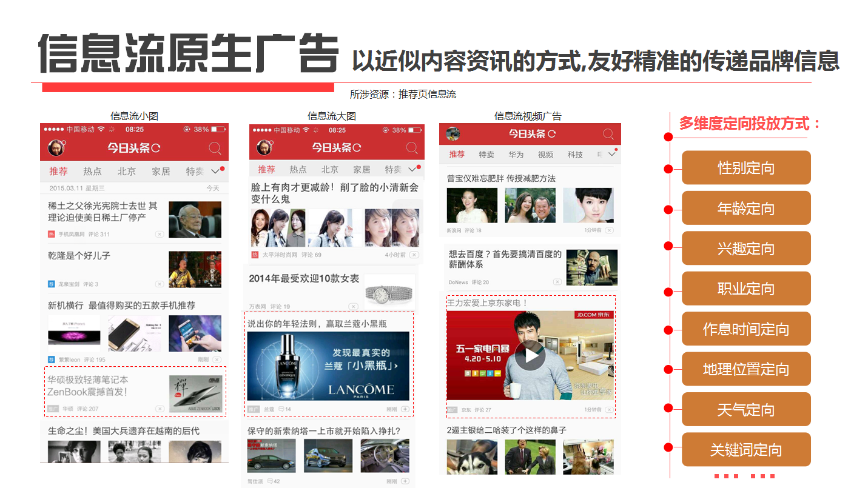Image resolution: width=868 pixels, height=488 pixels.
Task: Tap search icon in the small-image feed phone
Action: pyautogui.click(x=215, y=148)
